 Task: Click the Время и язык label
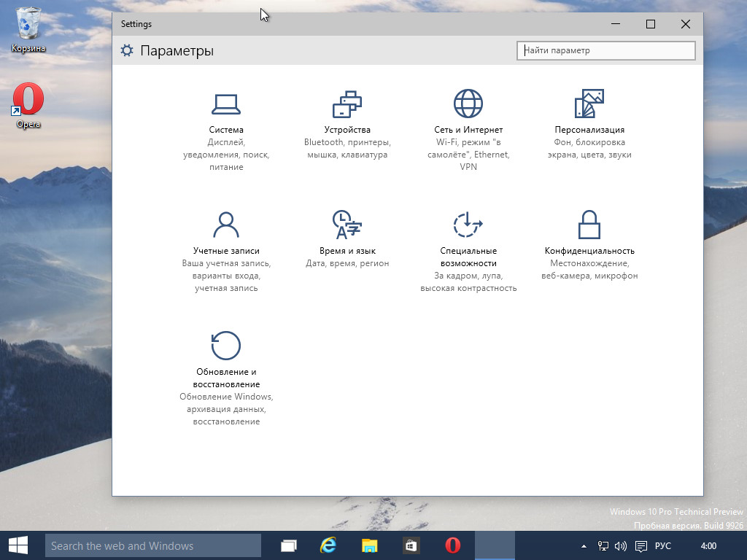coord(347,251)
